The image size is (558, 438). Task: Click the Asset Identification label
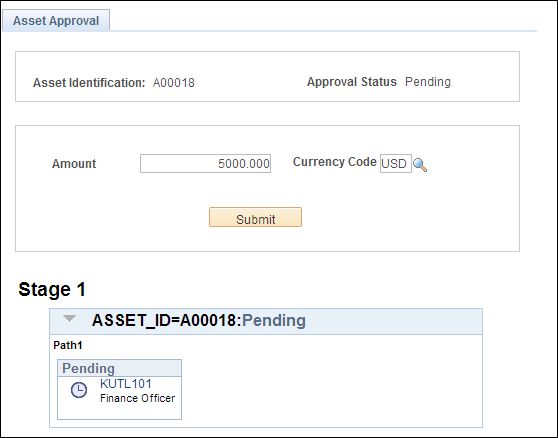[89, 83]
